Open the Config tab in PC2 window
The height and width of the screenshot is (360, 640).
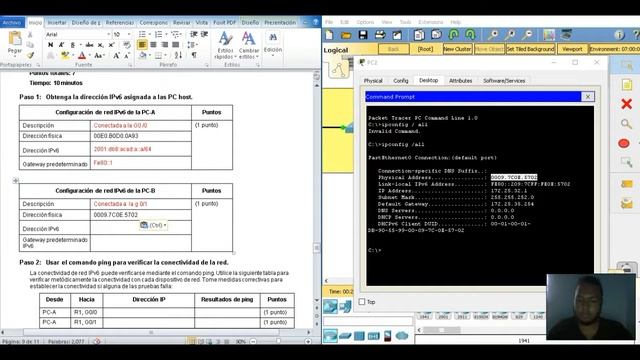pos(401,81)
